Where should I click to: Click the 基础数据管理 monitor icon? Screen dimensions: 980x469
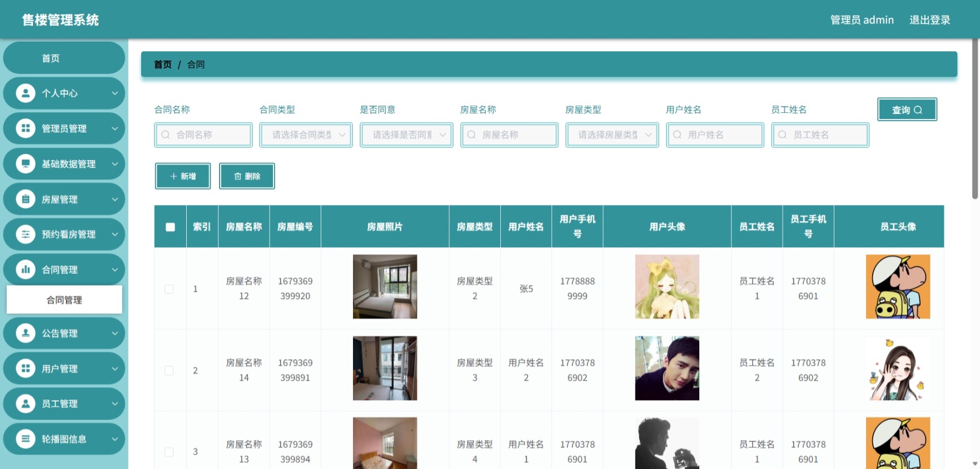tap(26, 164)
